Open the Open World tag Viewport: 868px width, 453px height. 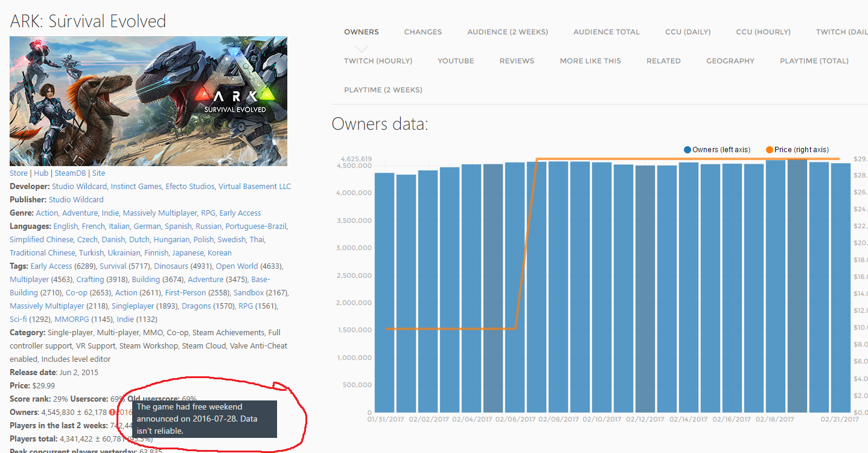pos(237,266)
